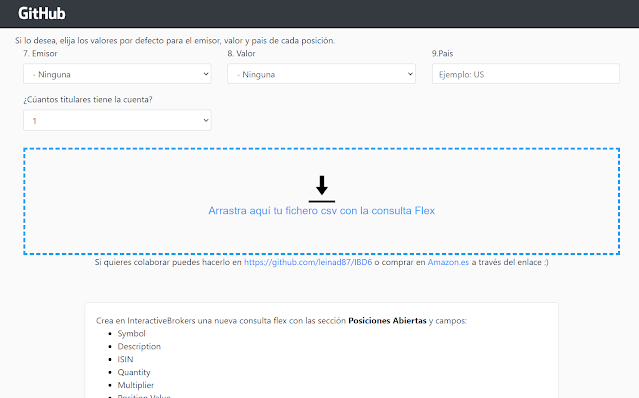Click the '8. Valor' label
This screenshot has width=639, height=398.
coord(241,53)
